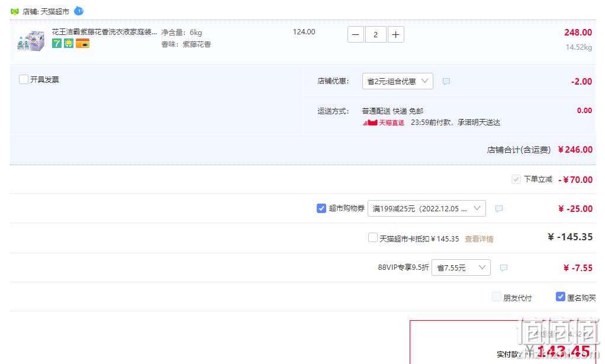Screen dimensions: 605x364
Task: Decrease quantity with the minus button
Action: click(x=356, y=35)
